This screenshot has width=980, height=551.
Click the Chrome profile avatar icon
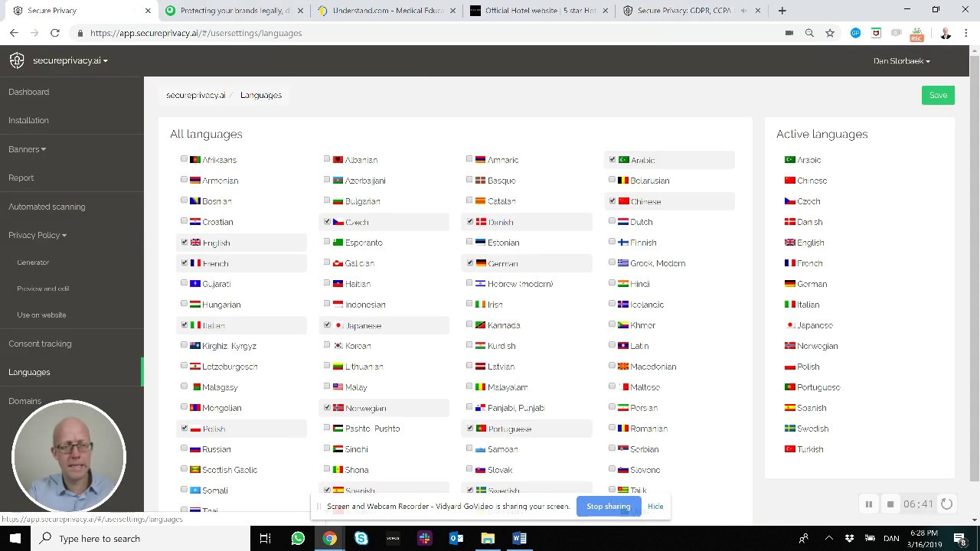946,33
